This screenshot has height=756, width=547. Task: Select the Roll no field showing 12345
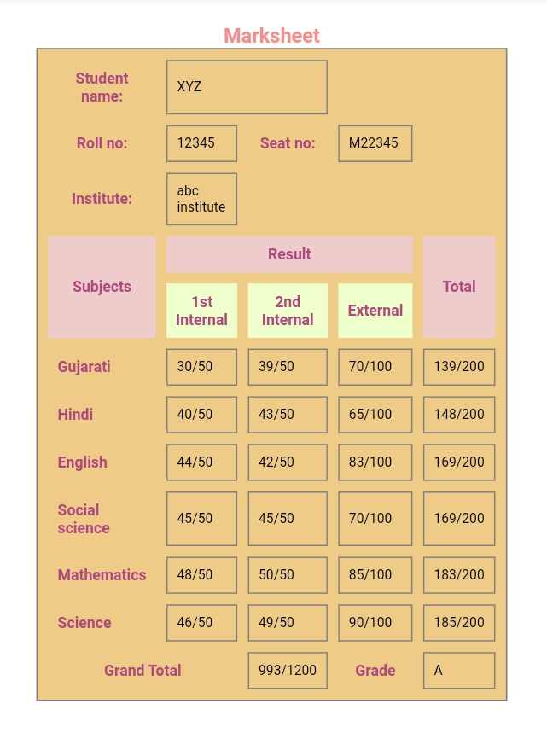(x=201, y=143)
